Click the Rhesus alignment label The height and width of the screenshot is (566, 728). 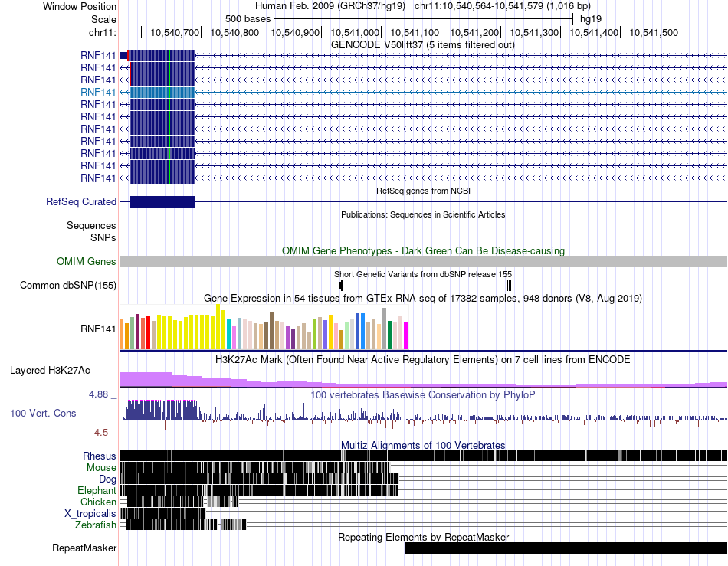(x=100, y=456)
